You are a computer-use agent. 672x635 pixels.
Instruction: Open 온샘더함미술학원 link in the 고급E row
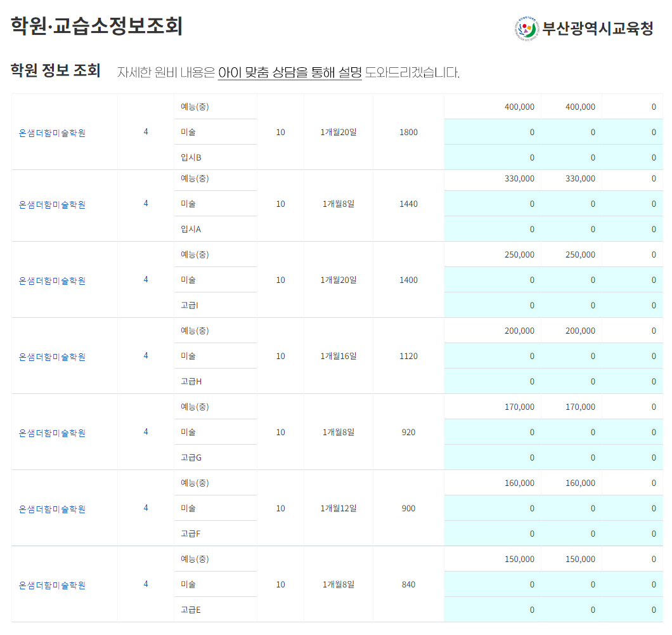coord(52,585)
